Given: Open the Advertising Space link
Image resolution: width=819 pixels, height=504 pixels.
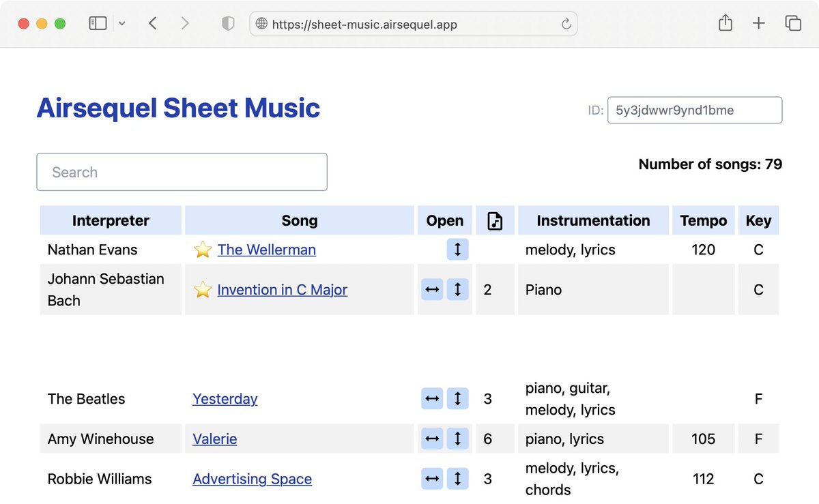Looking at the screenshot, I should pos(253,479).
